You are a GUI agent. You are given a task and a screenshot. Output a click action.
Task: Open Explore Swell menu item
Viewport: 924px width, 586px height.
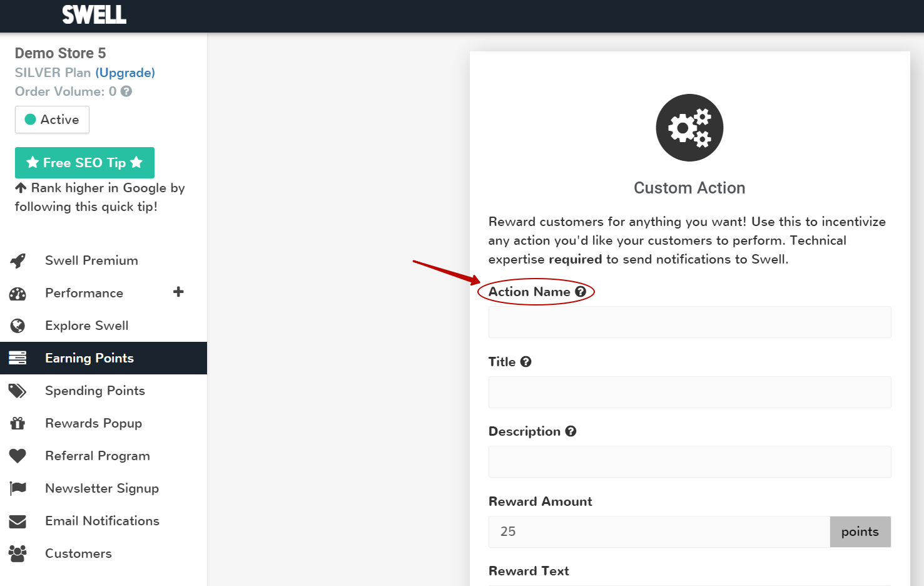point(103,326)
